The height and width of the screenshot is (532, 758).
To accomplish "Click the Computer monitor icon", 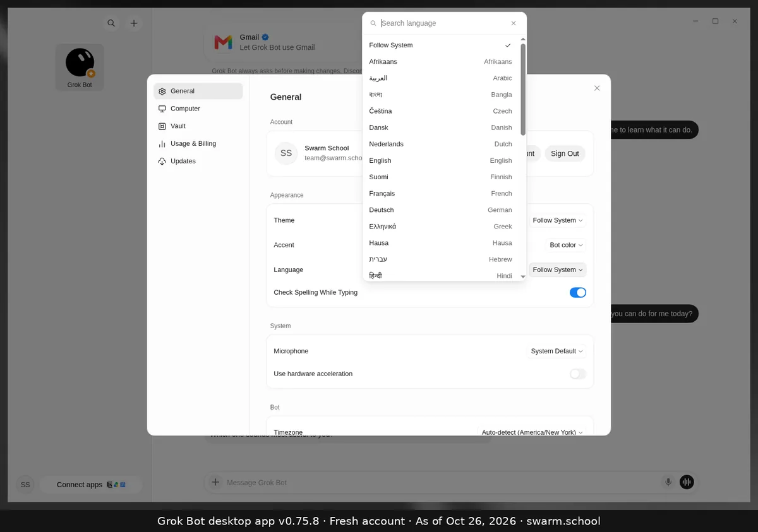I will [162, 109].
